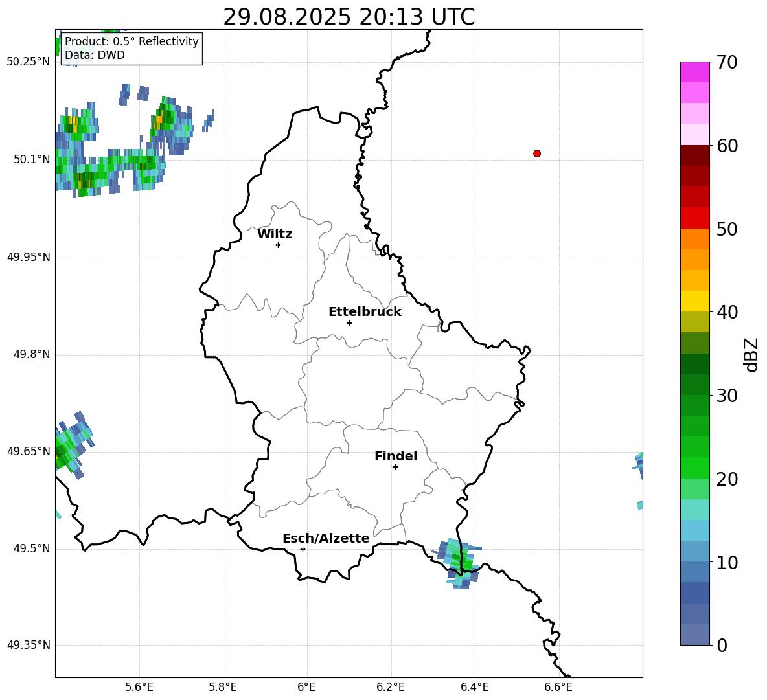Click the "Product: 0.5° Reflectivity" legend line
The height and width of the screenshot is (700, 767).
tap(132, 41)
